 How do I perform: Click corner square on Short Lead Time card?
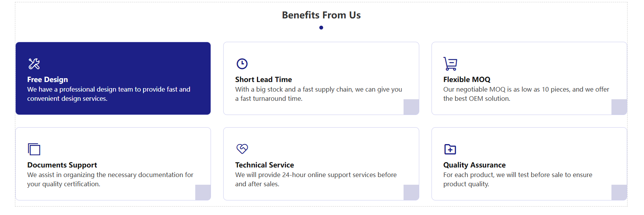tap(411, 107)
